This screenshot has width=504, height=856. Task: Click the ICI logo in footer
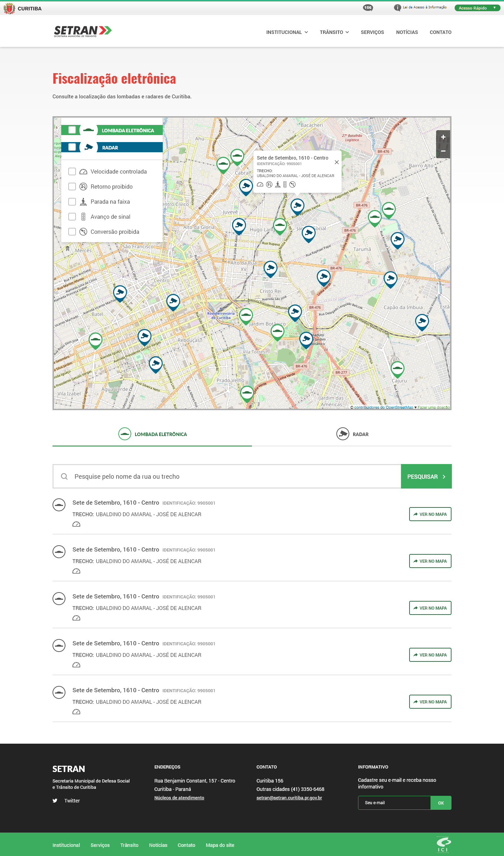tap(443, 844)
